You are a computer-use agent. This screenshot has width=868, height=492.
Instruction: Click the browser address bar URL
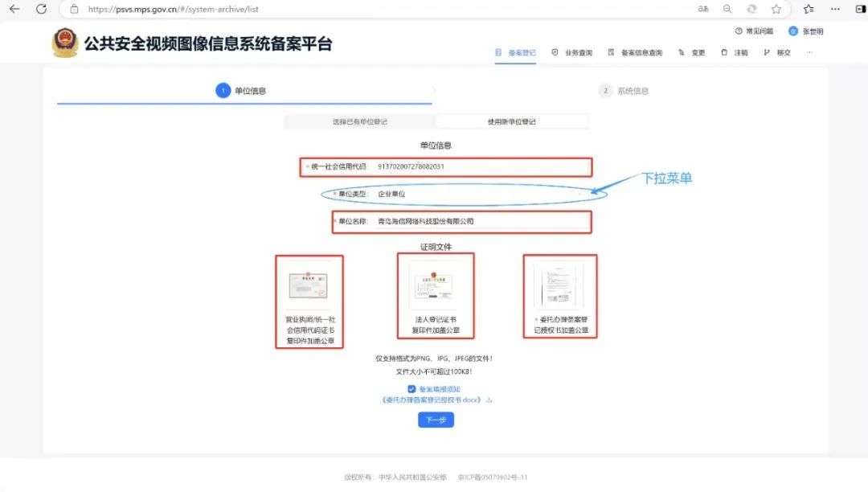pos(174,9)
